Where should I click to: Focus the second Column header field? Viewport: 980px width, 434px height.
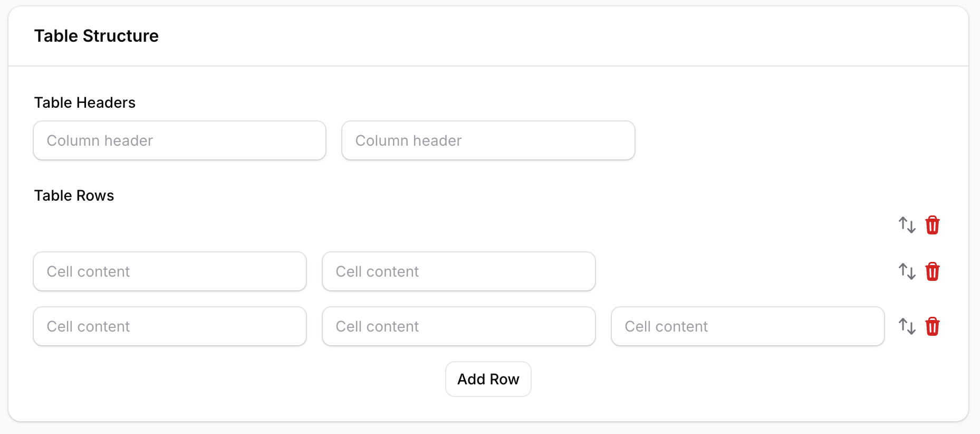tap(488, 140)
